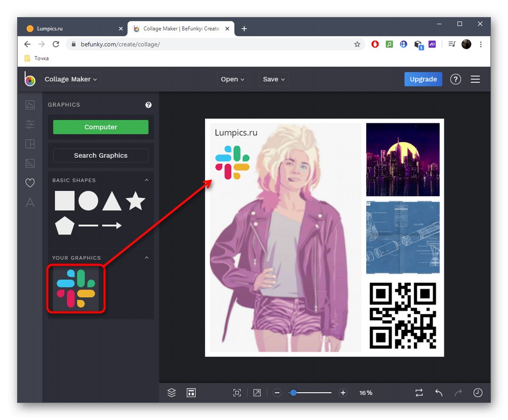Bookmark this page with the star
The width and height of the screenshot is (508, 420).
point(357,44)
